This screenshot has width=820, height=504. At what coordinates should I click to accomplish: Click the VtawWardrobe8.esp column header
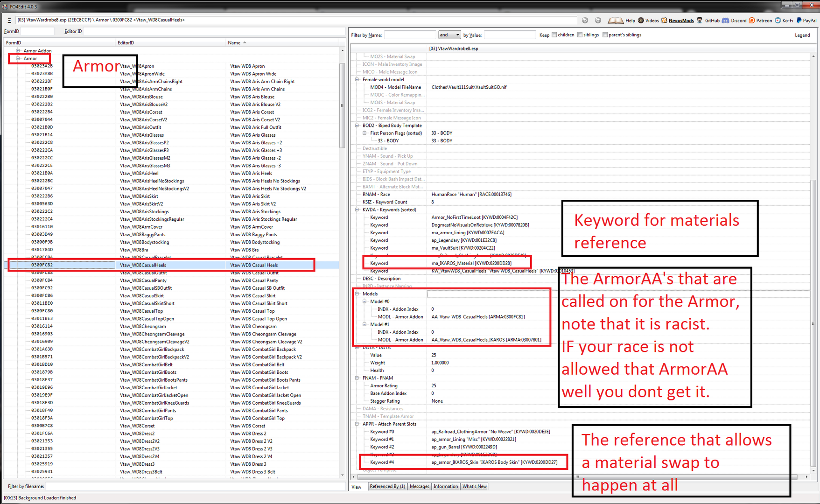[618, 49]
